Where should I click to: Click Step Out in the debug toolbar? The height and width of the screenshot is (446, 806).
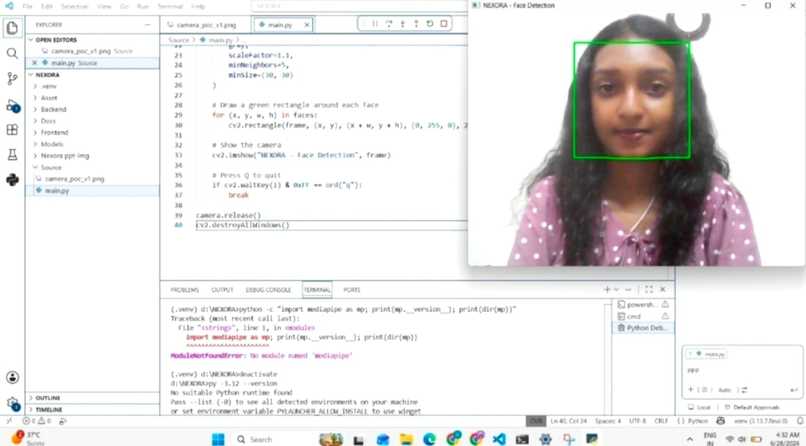416,24
